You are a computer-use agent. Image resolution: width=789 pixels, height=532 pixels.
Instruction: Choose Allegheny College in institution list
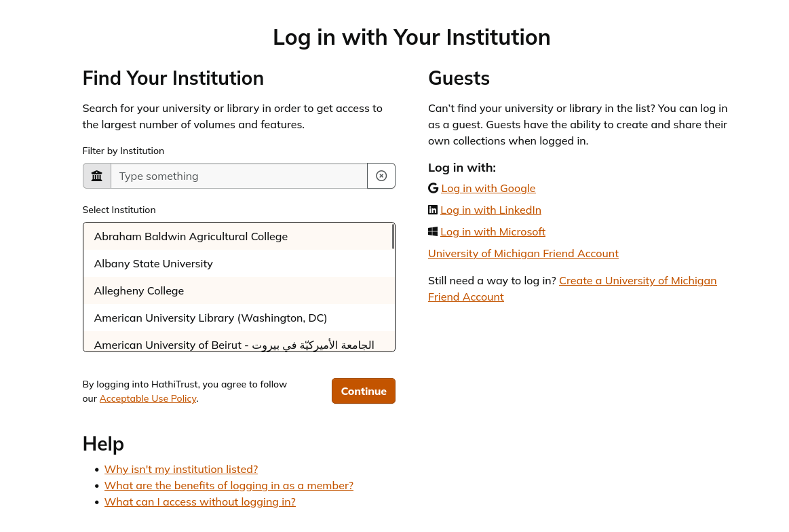pos(139,290)
